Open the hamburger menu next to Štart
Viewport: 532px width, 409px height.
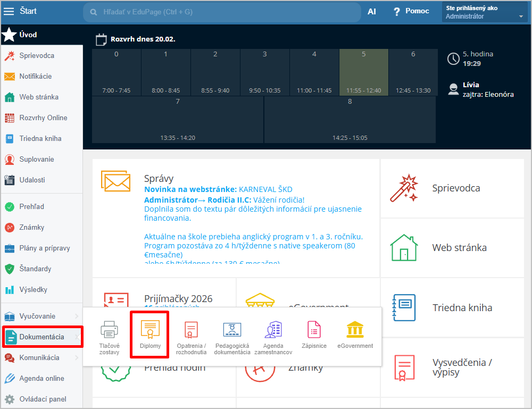9,11
